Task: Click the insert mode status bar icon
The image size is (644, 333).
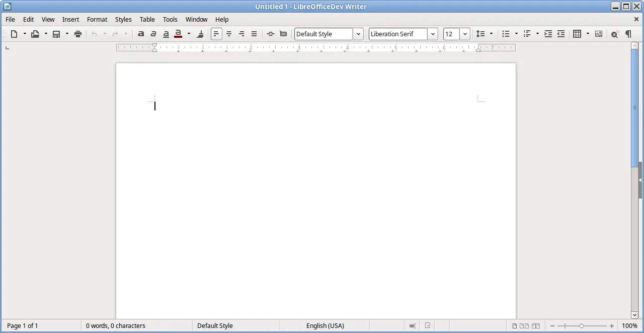Action: (412, 325)
